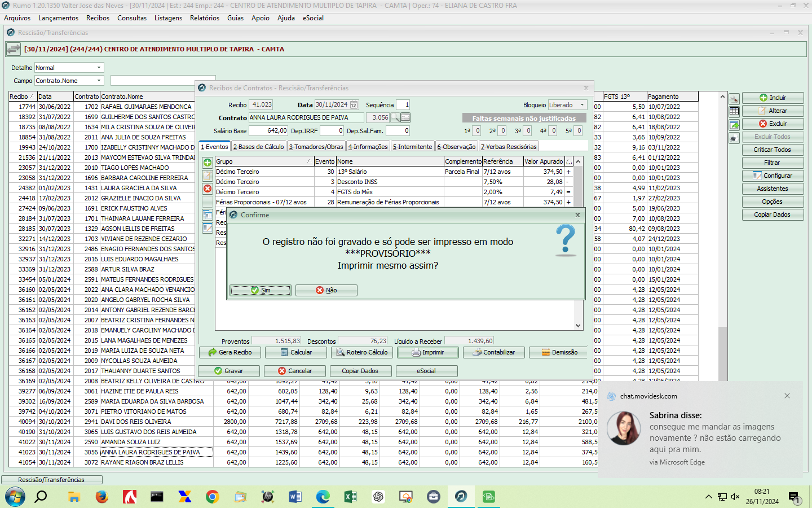Open the Listagens menu
The image size is (812, 508).
click(x=168, y=18)
